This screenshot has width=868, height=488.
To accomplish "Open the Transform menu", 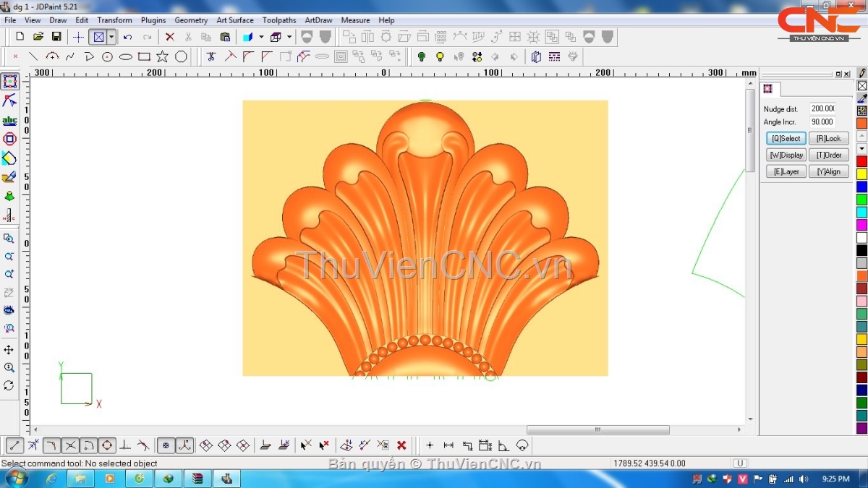I will (x=115, y=20).
